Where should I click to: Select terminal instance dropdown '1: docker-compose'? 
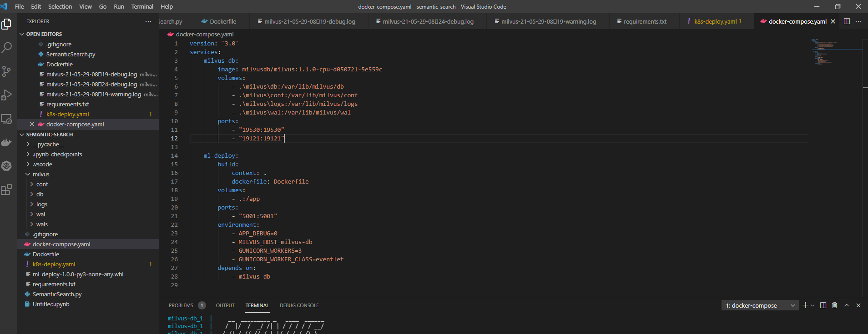click(760, 305)
